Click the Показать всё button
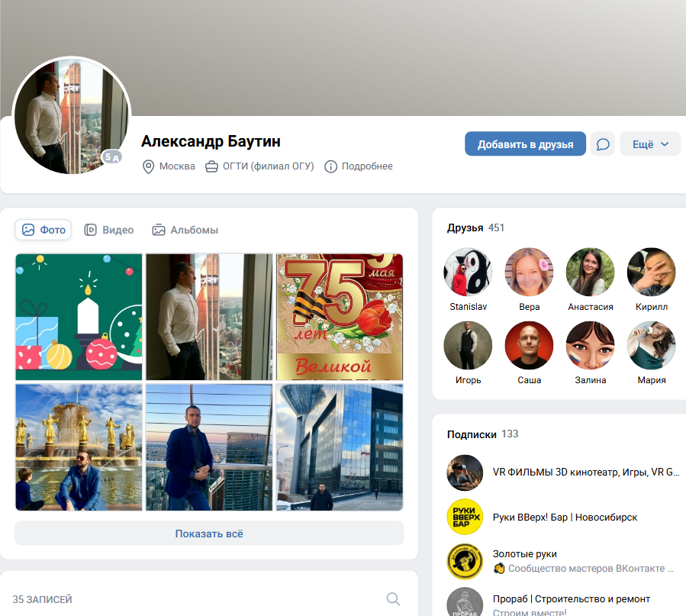The height and width of the screenshot is (616, 686). [209, 534]
